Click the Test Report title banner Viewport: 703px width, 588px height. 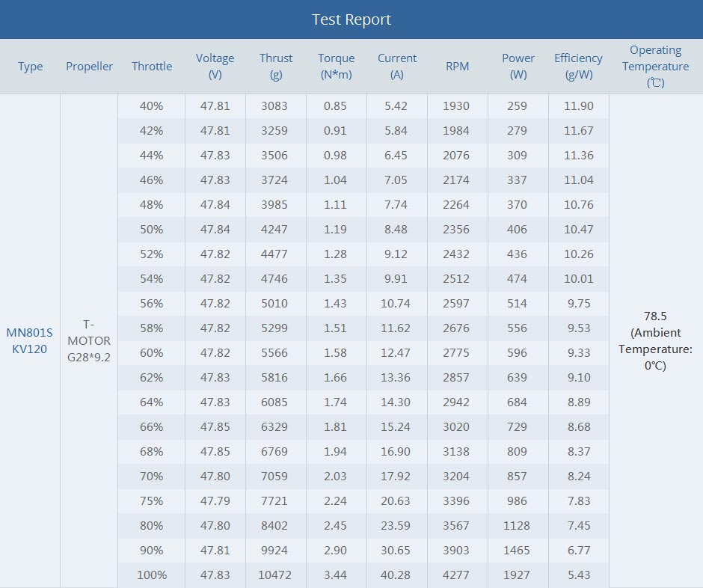coord(351,19)
